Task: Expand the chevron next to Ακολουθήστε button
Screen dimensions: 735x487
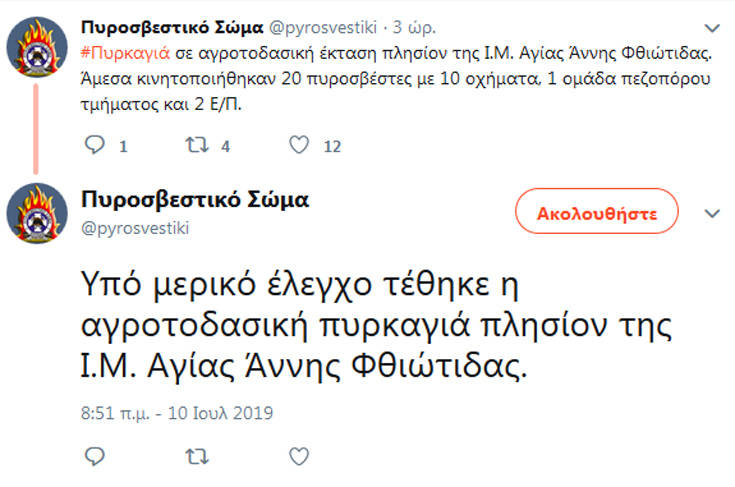Action: [712, 214]
